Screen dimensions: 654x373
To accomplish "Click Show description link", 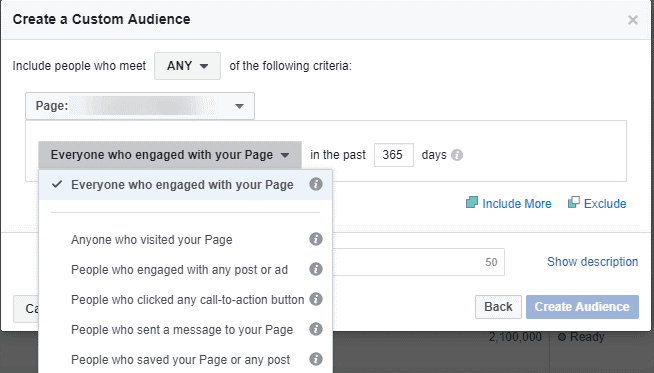I will [592, 262].
